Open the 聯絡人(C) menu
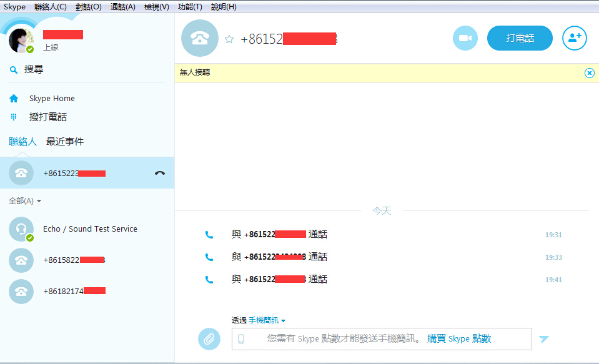Screen dimensions: 599x364 tap(51, 7)
